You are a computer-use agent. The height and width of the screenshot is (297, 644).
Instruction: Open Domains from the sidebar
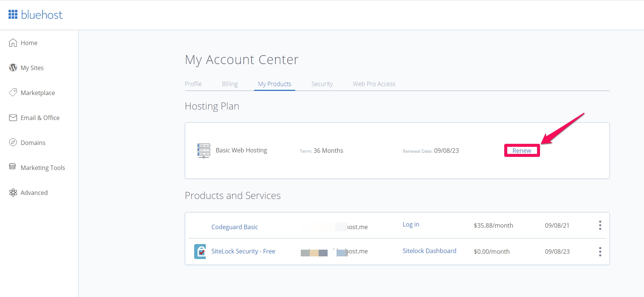point(33,143)
